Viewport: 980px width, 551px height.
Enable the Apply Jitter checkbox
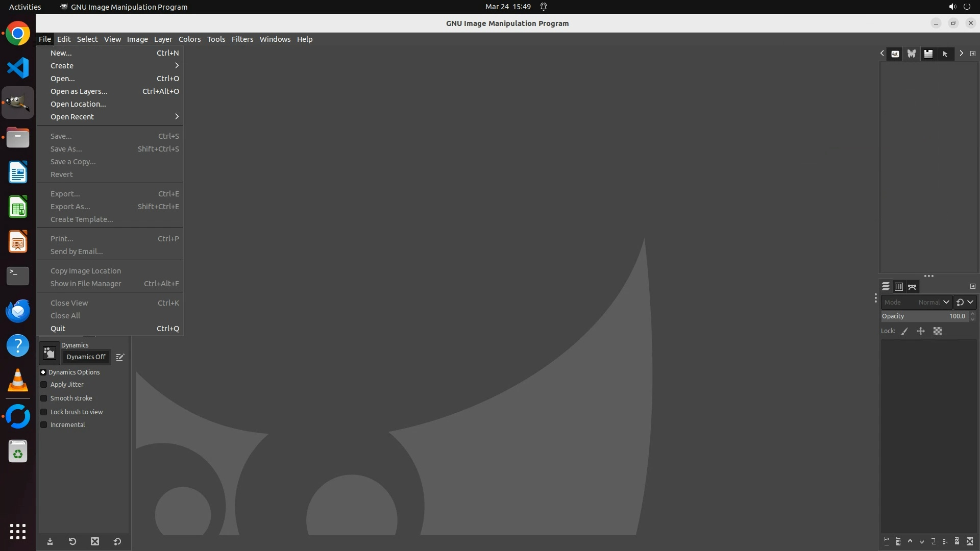pyautogui.click(x=44, y=385)
